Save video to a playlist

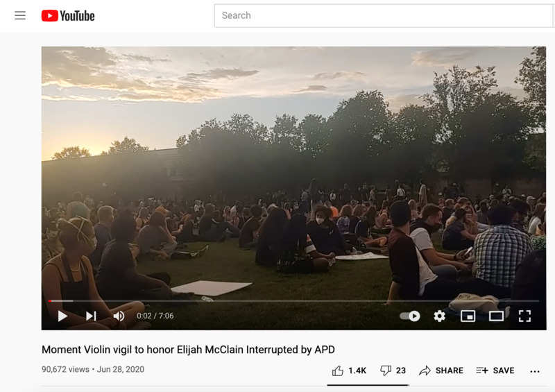(495, 370)
